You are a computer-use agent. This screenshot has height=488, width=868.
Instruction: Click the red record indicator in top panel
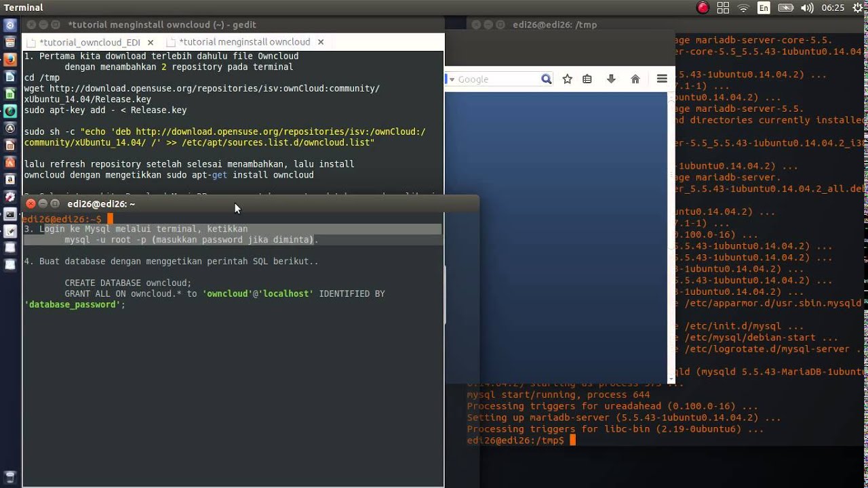pos(703,7)
